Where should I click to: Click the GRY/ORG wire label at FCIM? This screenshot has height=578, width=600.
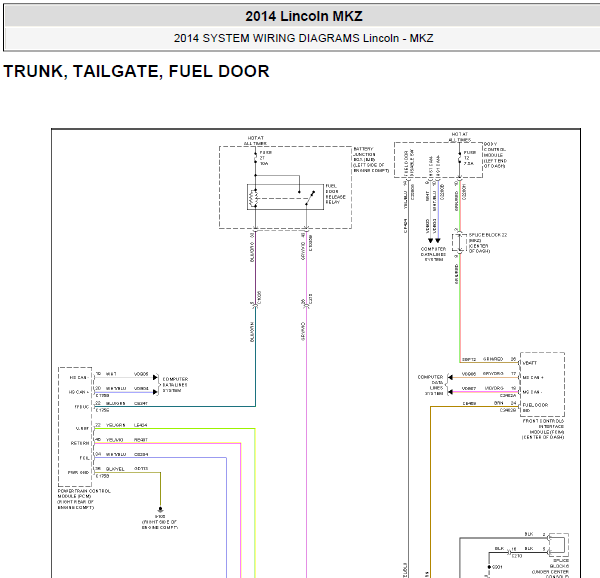point(493,374)
